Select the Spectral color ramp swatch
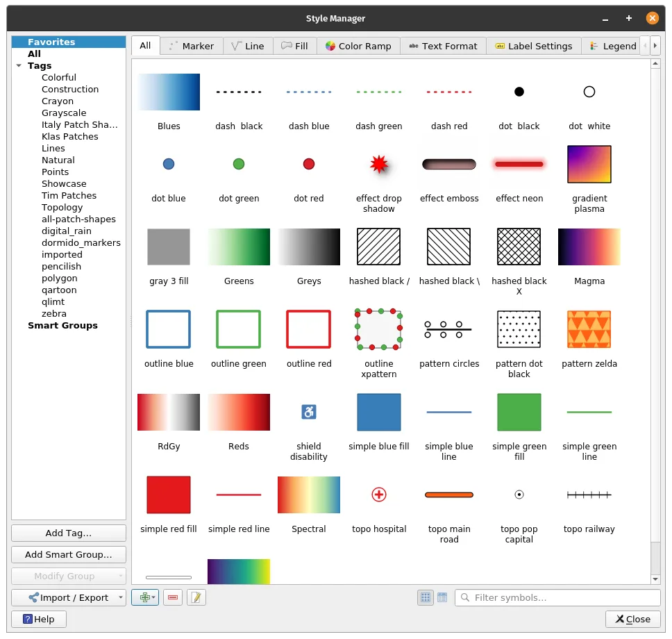Screen dimensions: 672x639 coord(308,495)
